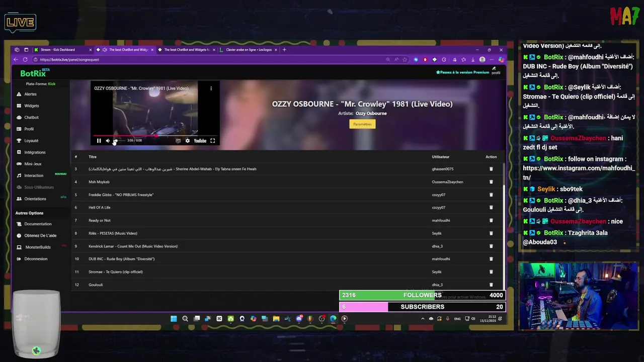The height and width of the screenshot is (362, 644).
Task: Click the Titre column header
Action: click(93, 157)
